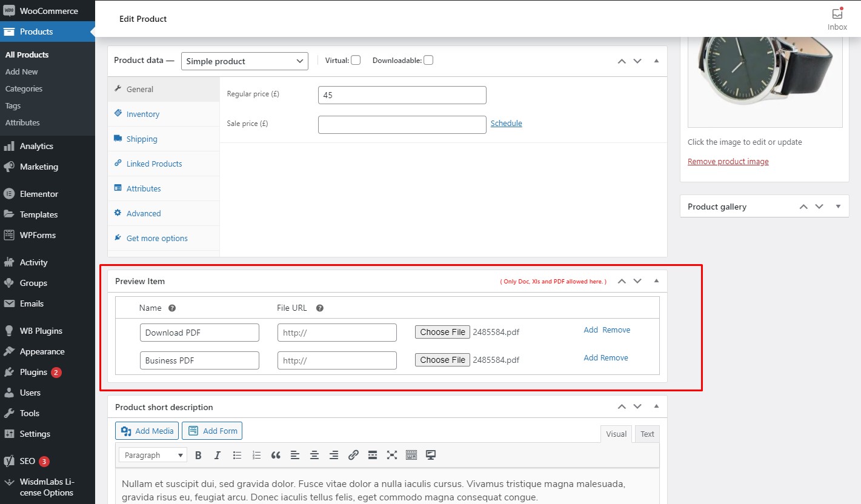Enable the Downloadable checkbox
The height and width of the screenshot is (504, 861).
click(428, 59)
